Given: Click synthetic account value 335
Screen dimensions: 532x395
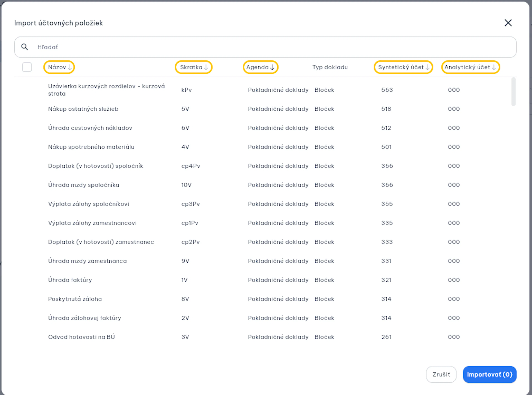Looking at the screenshot, I should coord(387,223).
